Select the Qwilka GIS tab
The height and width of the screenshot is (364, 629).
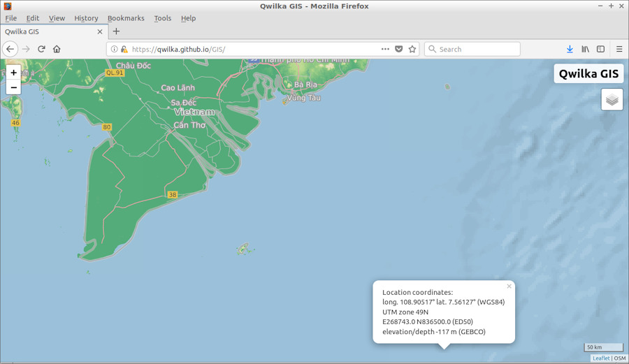click(54, 31)
